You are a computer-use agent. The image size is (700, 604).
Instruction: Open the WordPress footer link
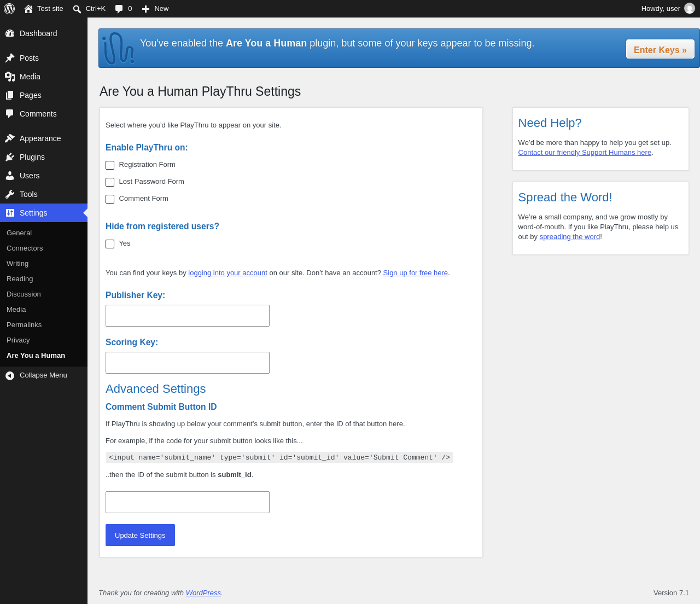point(203,593)
